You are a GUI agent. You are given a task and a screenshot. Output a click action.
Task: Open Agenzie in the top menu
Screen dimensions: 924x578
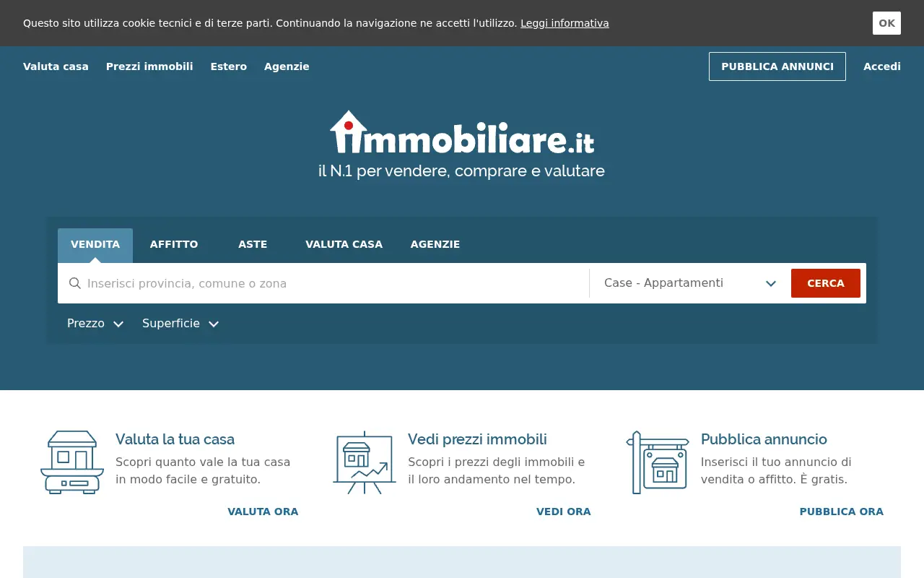[x=287, y=66]
